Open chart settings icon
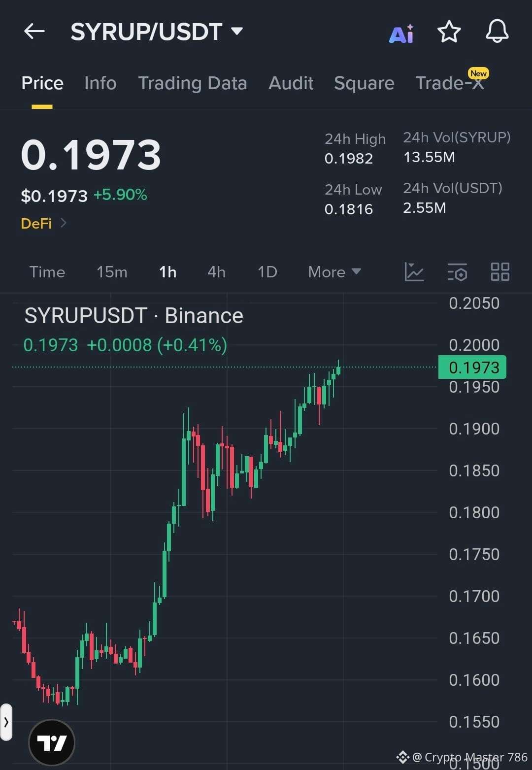The height and width of the screenshot is (770, 532). pos(457,272)
